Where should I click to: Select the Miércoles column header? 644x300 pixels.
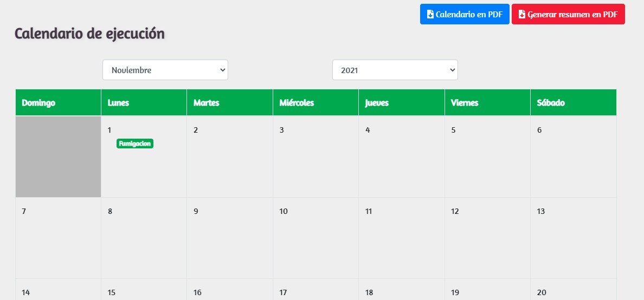[x=315, y=103]
